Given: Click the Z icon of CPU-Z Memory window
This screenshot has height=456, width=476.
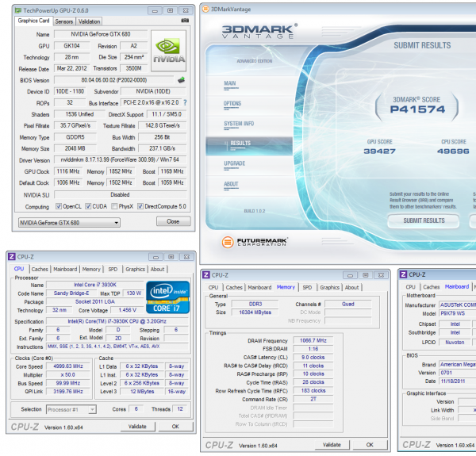Looking at the screenshot, I should 206,275.
